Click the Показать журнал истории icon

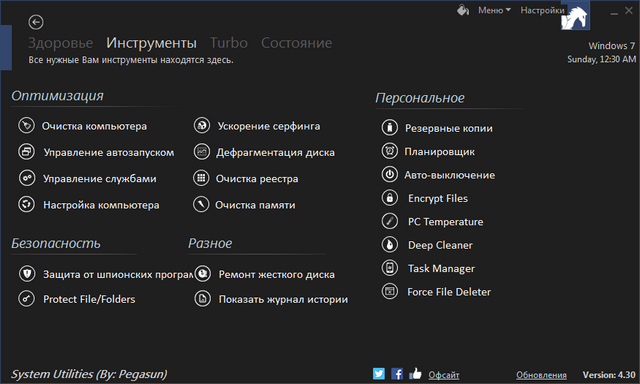click(x=202, y=299)
